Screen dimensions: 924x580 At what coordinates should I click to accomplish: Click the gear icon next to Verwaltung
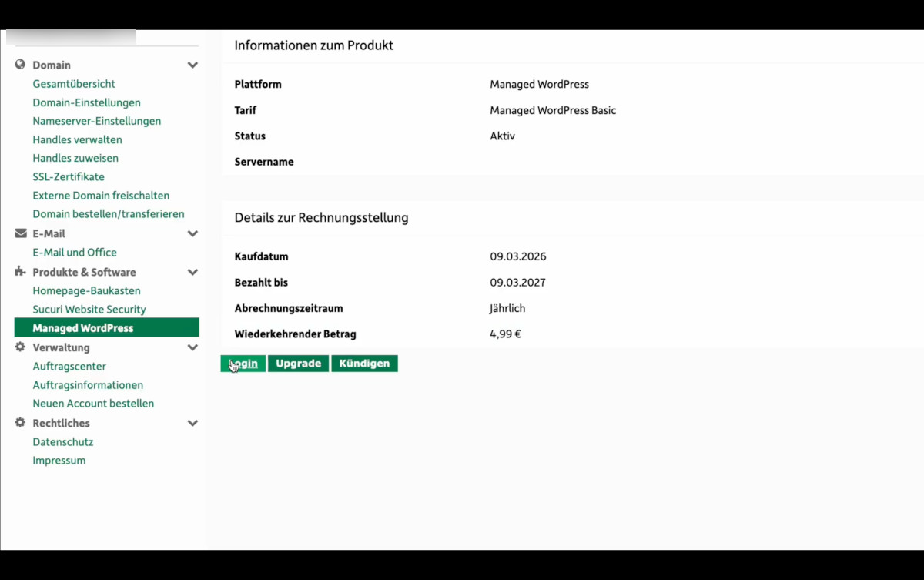(20, 347)
